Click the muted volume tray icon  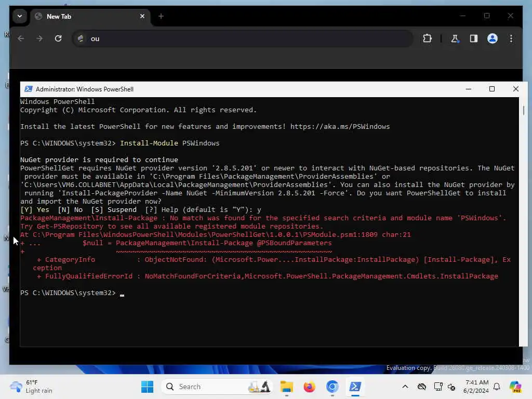[x=451, y=387]
